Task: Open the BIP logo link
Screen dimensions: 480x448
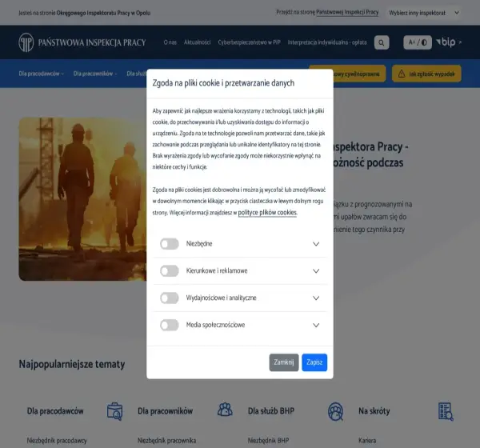Action: tap(449, 42)
